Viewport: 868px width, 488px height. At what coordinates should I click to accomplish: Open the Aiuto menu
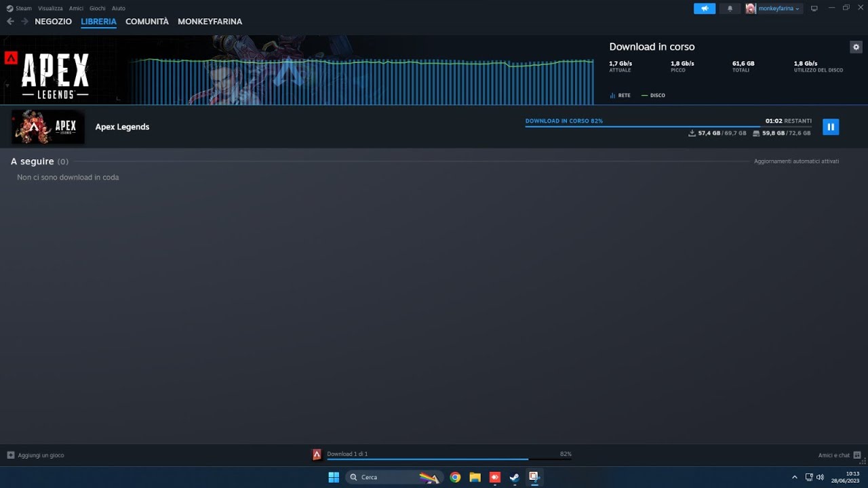tap(119, 8)
